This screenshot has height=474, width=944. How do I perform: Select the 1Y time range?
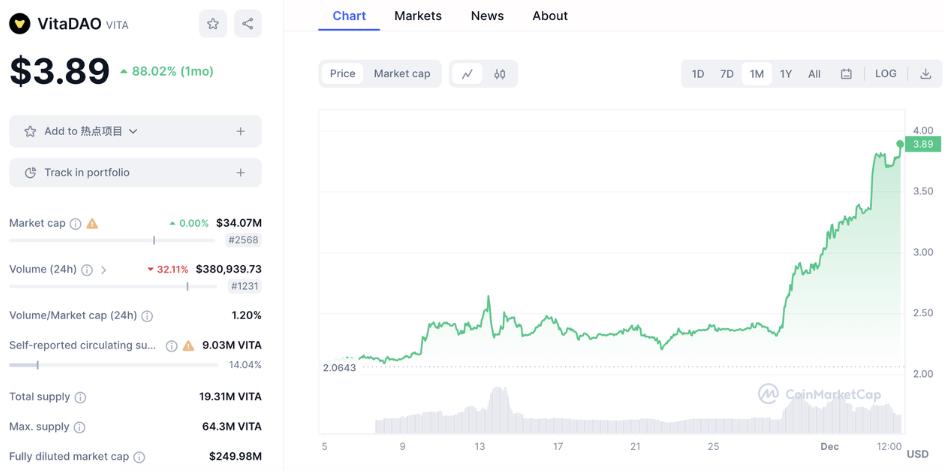[786, 74]
